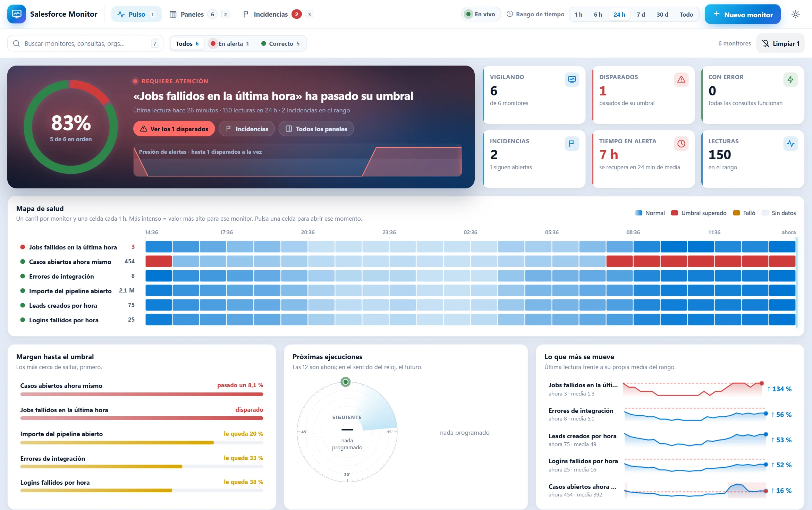
Task: Toggle the En vivo live indicator
Action: tap(481, 14)
